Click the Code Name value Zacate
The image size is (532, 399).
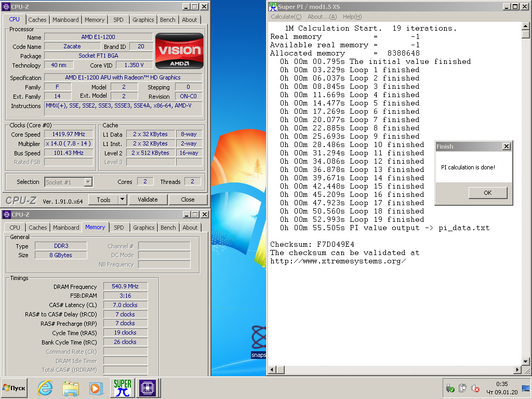pyautogui.click(x=72, y=46)
